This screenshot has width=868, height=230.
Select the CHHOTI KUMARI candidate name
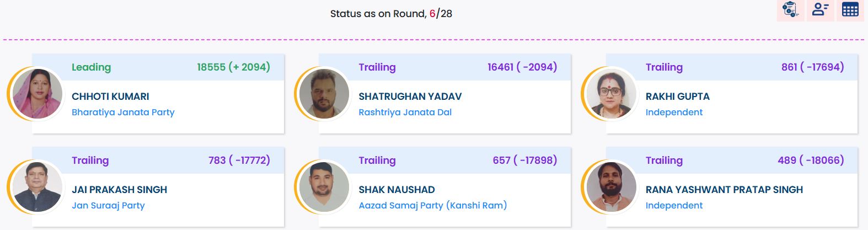(x=110, y=97)
